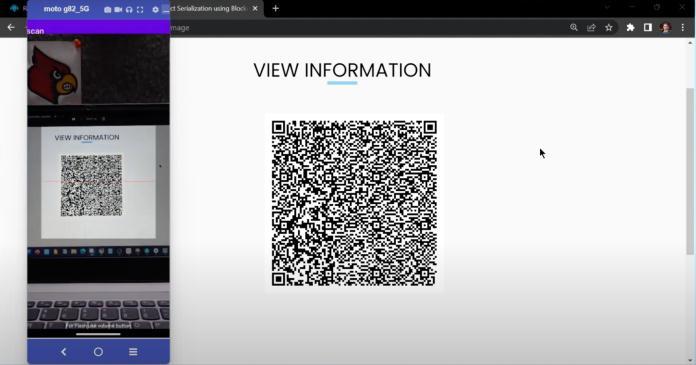This screenshot has height=365, width=696.
Task: Open the Chrome extensions puzzle icon
Action: click(x=630, y=28)
